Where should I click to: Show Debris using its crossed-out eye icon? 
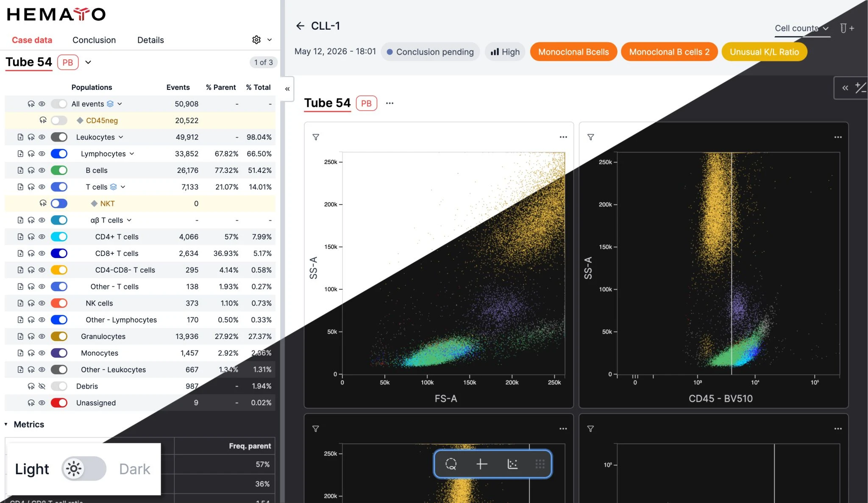[x=42, y=386]
